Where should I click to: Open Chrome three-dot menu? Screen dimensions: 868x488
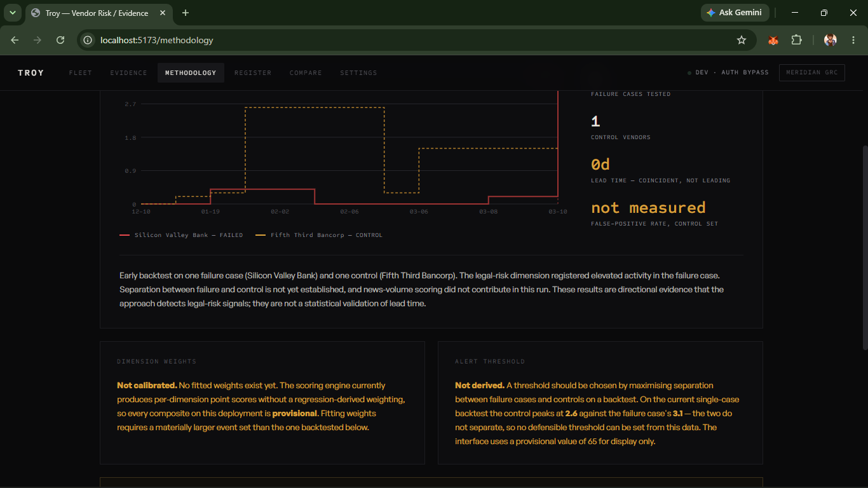pyautogui.click(x=853, y=40)
